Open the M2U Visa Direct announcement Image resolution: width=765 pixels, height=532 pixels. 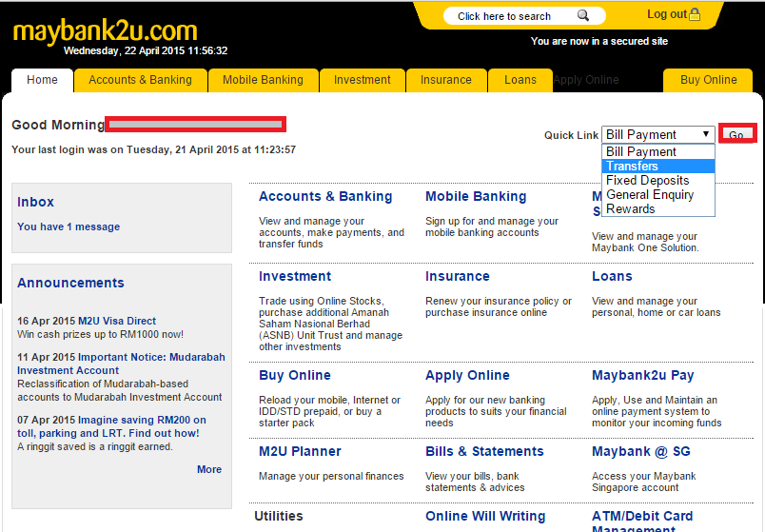click(117, 321)
